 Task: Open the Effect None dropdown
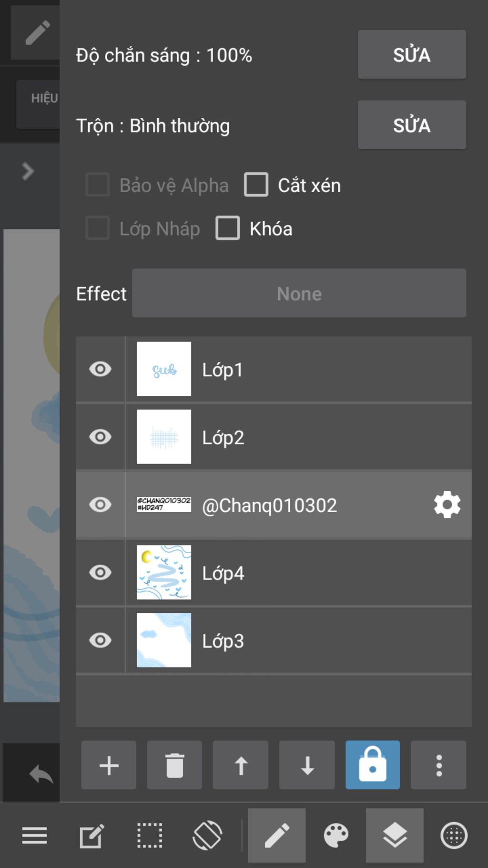point(299,293)
